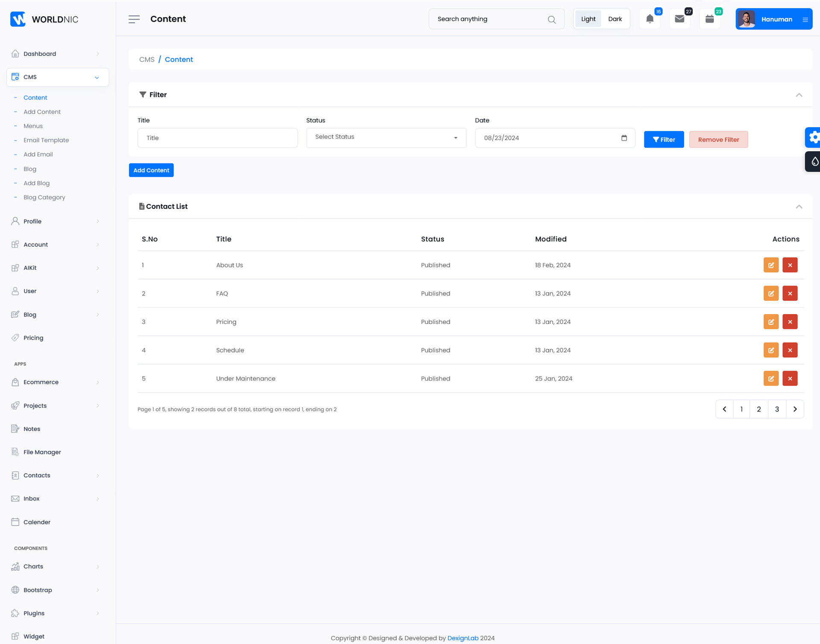Edit the About Us row
Viewport: 820px width, 644px height.
[771, 265]
